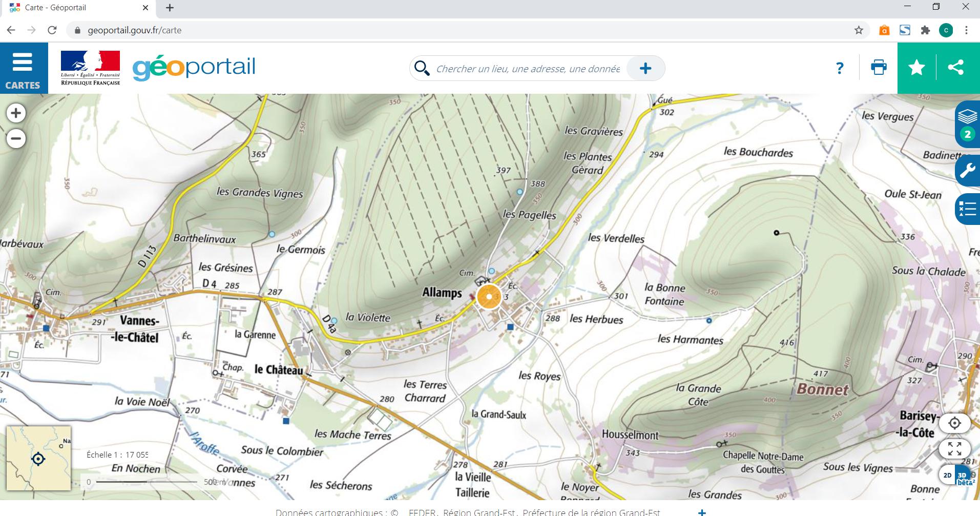
Task: Click the share icon
Action: 956,68
